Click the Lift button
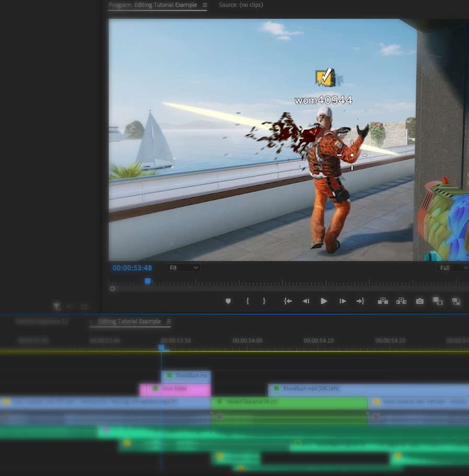 click(x=383, y=301)
